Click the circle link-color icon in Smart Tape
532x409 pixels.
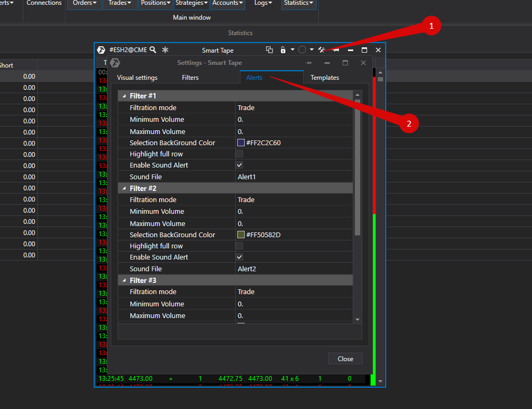click(302, 50)
